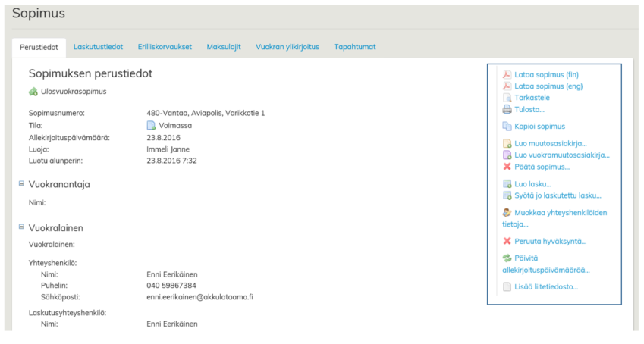Click the Luo muutosasiakirja link
Screen dimensions: 644x344
550,143
